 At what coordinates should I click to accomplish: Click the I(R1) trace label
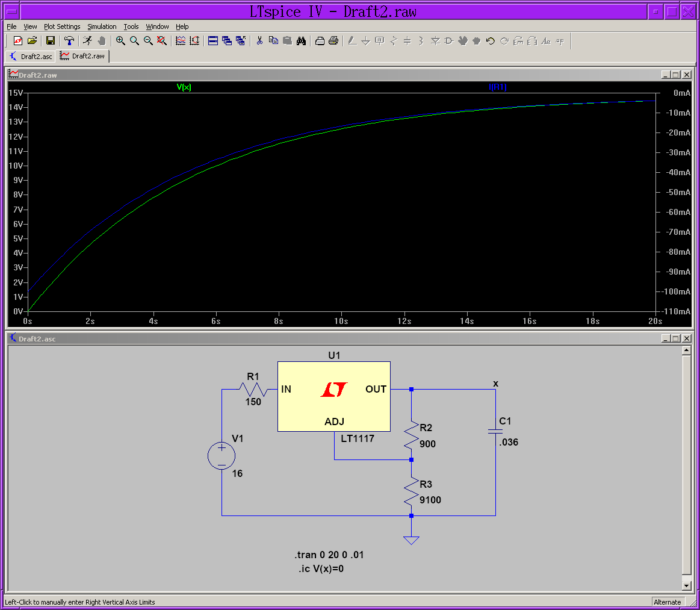(x=498, y=87)
